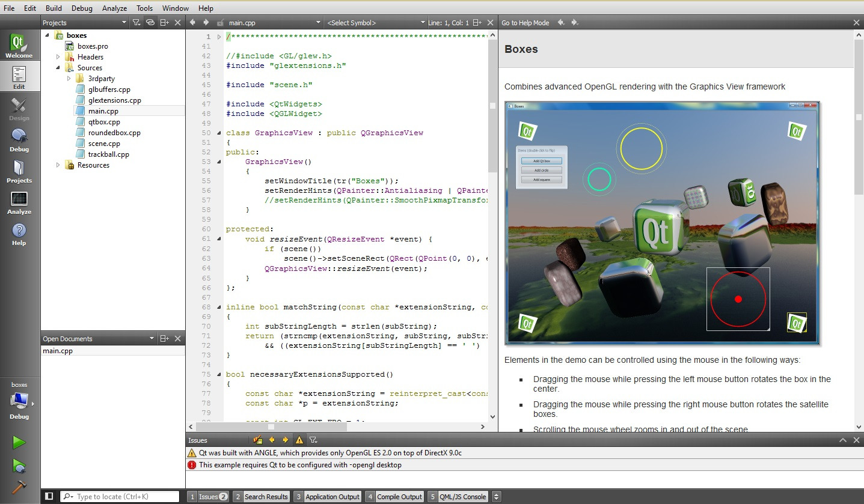The height and width of the screenshot is (504, 864).
Task: Switch to Analyze mode
Action: point(19,202)
